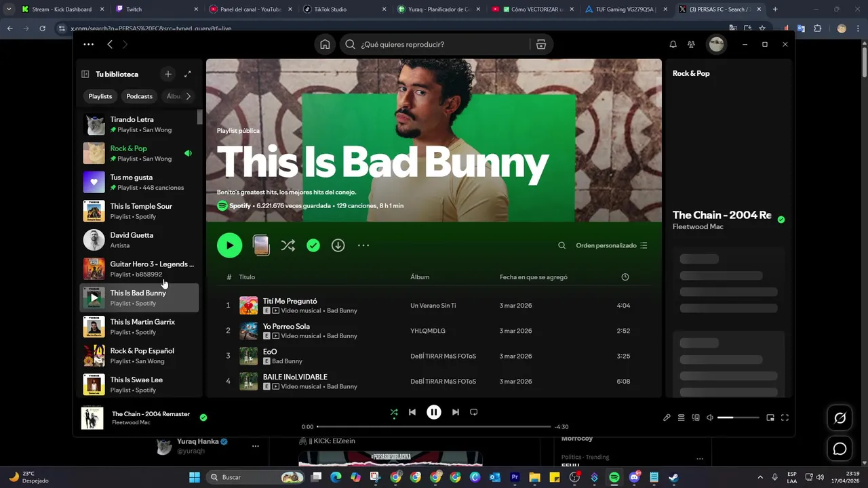Screen dimensions: 868x488
Task: Click the now-playing album cover thumbnail
Action: click(92, 418)
